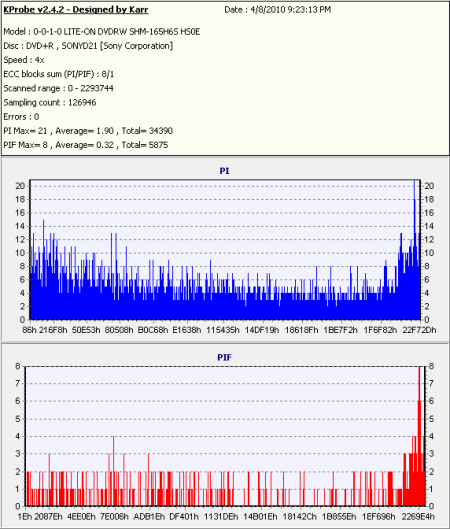This screenshot has height=529, width=450.
Task: Click the ECC blocks sum line
Action: [59, 74]
